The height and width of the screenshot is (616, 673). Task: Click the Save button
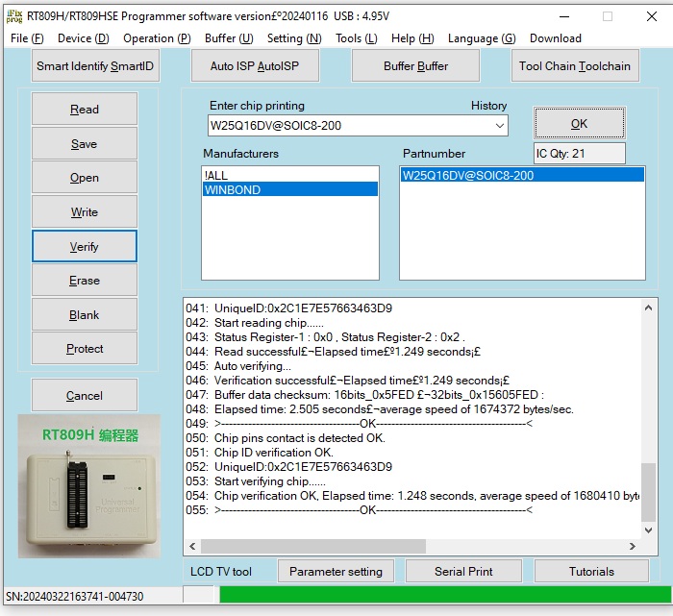tap(85, 144)
